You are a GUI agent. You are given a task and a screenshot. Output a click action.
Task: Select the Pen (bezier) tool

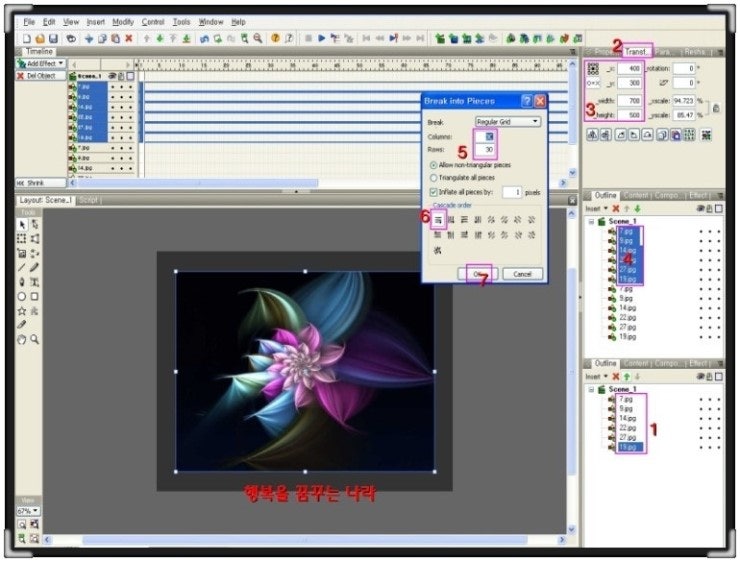pyautogui.click(x=22, y=282)
